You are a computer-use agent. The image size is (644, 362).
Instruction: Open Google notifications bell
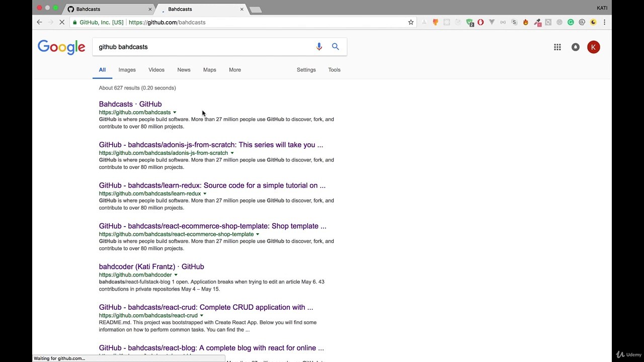(576, 47)
